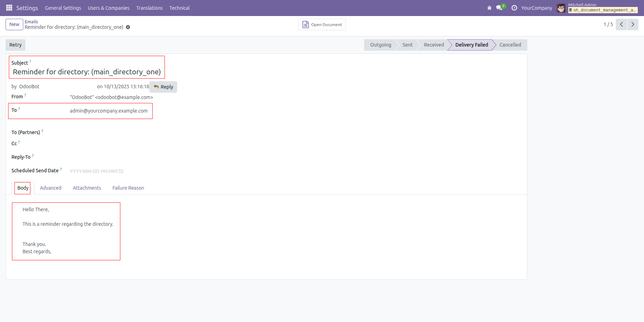Open the General Settings menu
The image size is (644, 322).
pos(63,8)
